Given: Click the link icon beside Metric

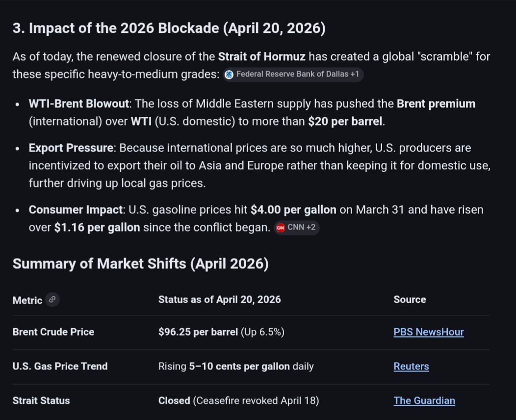Looking at the screenshot, I should pos(52,299).
